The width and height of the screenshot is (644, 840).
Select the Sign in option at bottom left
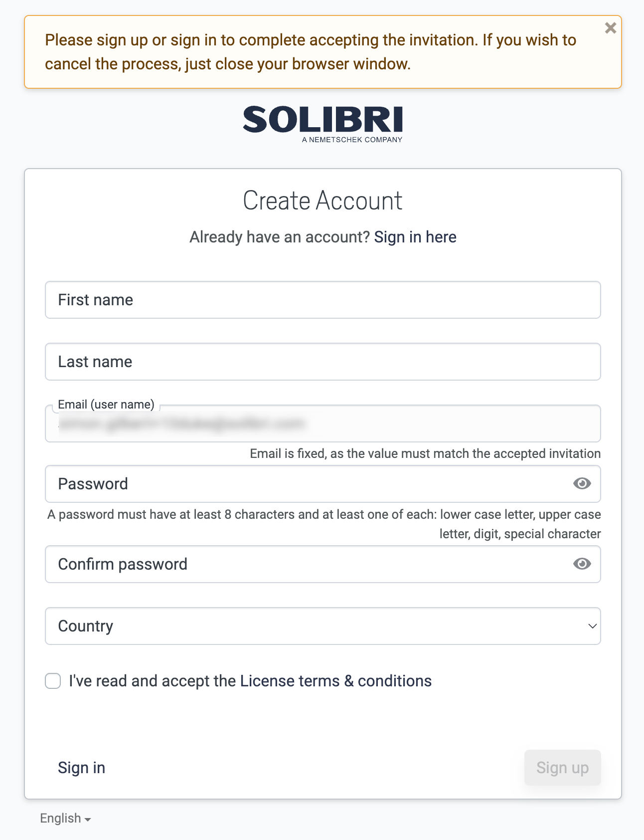pos(81,768)
